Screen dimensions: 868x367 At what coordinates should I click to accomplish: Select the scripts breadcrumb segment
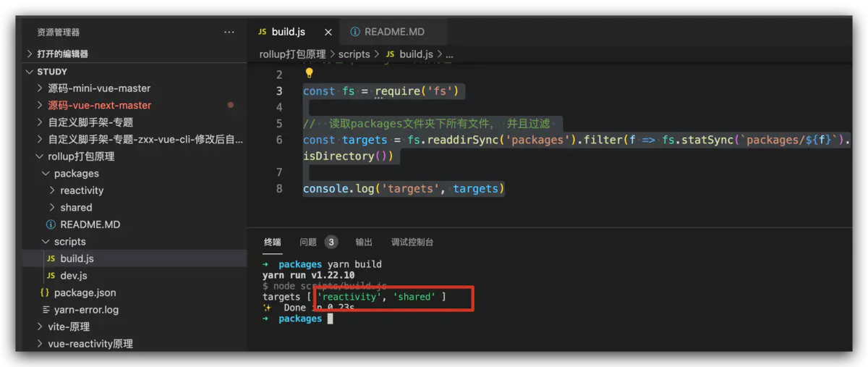click(354, 54)
